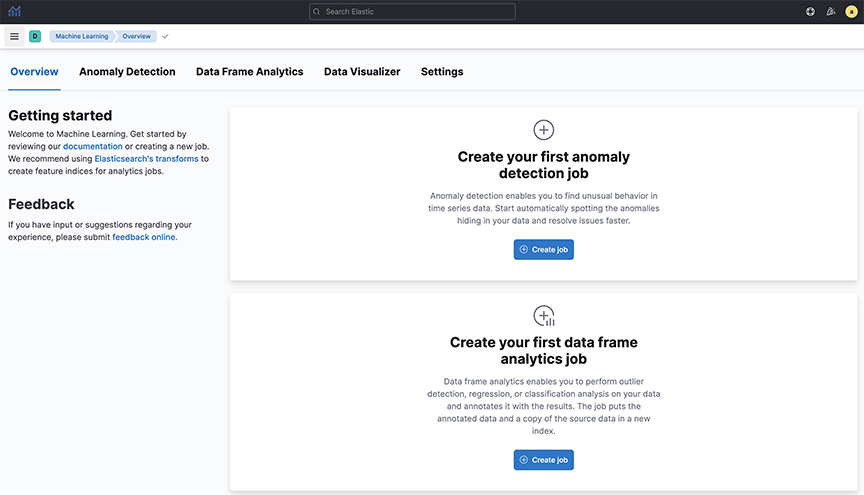The height and width of the screenshot is (495, 864).
Task: Create job for anomaly detection
Action: click(x=544, y=250)
